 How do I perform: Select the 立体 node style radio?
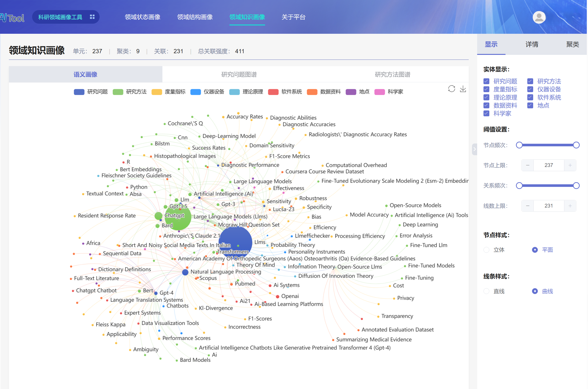click(486, 250)
